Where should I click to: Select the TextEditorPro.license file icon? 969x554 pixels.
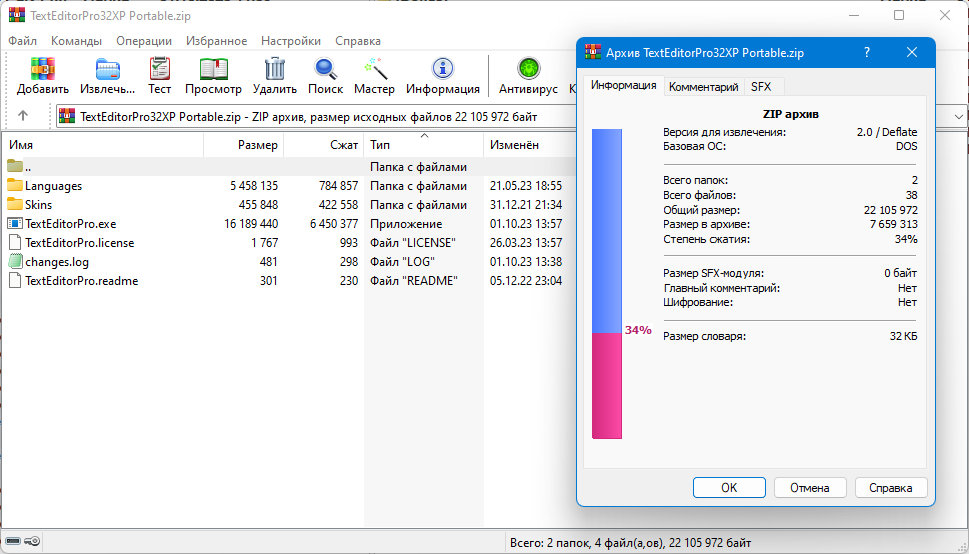coord(15,242)
